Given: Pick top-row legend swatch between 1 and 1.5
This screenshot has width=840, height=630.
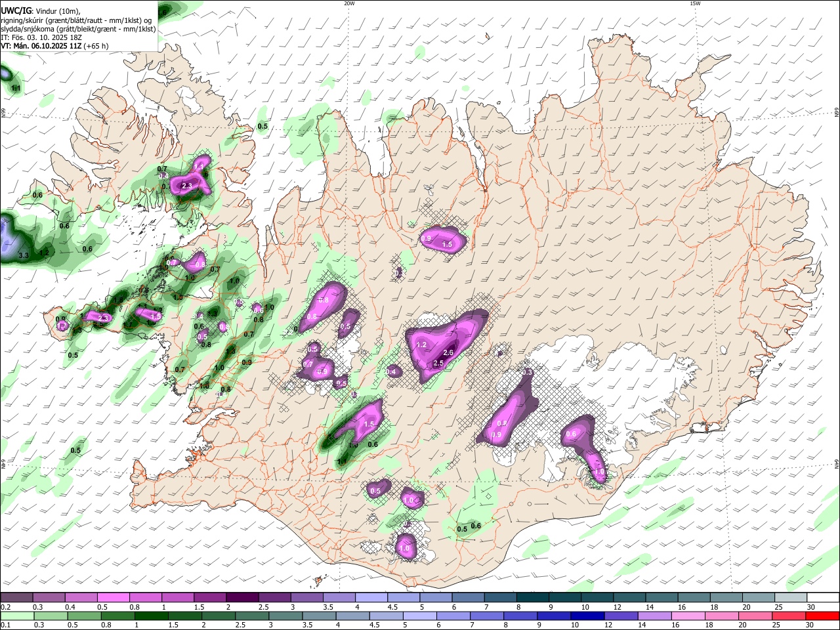Looking at the screenshot, I should click(177, 598).
